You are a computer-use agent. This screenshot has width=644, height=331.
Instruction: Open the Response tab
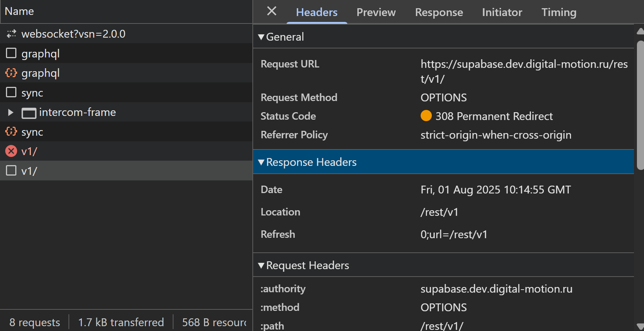[x=439, y=12]
